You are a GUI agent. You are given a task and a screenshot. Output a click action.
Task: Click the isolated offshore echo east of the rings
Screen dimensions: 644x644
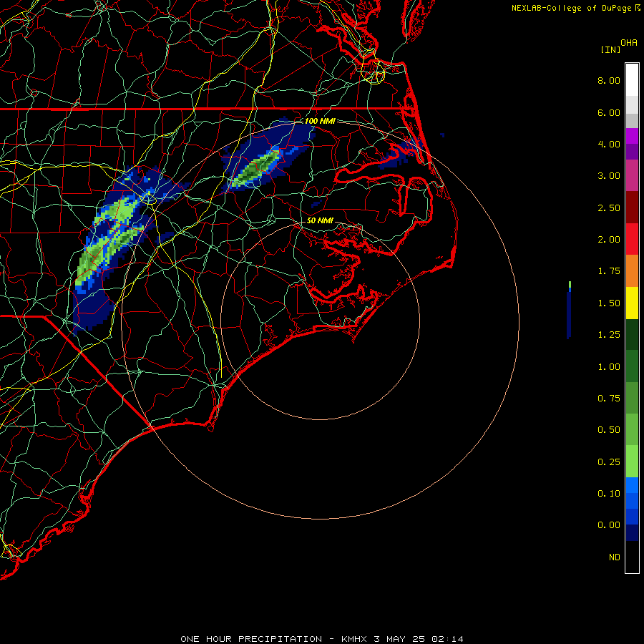tap(569, 311)
